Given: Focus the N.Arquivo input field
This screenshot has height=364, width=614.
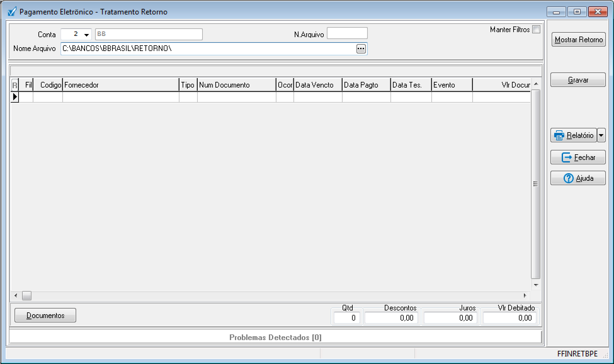Looking at the screenshot, I should click(347, 33).
